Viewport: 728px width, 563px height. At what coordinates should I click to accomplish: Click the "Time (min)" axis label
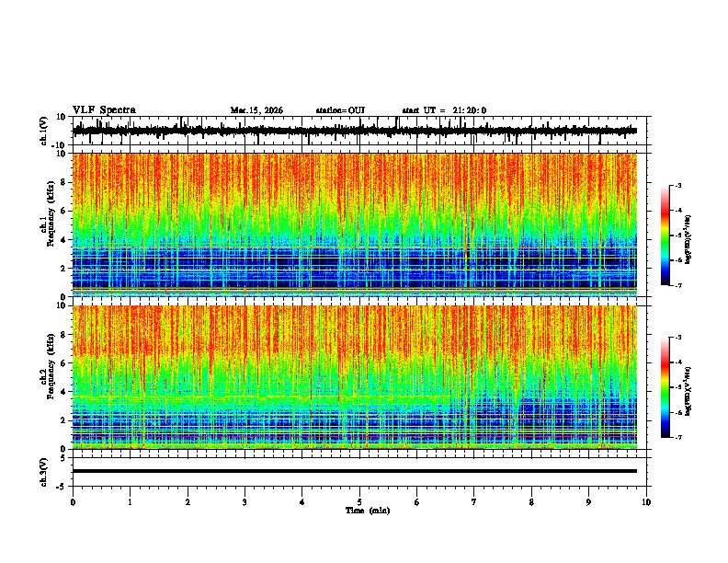pos(368,511)
